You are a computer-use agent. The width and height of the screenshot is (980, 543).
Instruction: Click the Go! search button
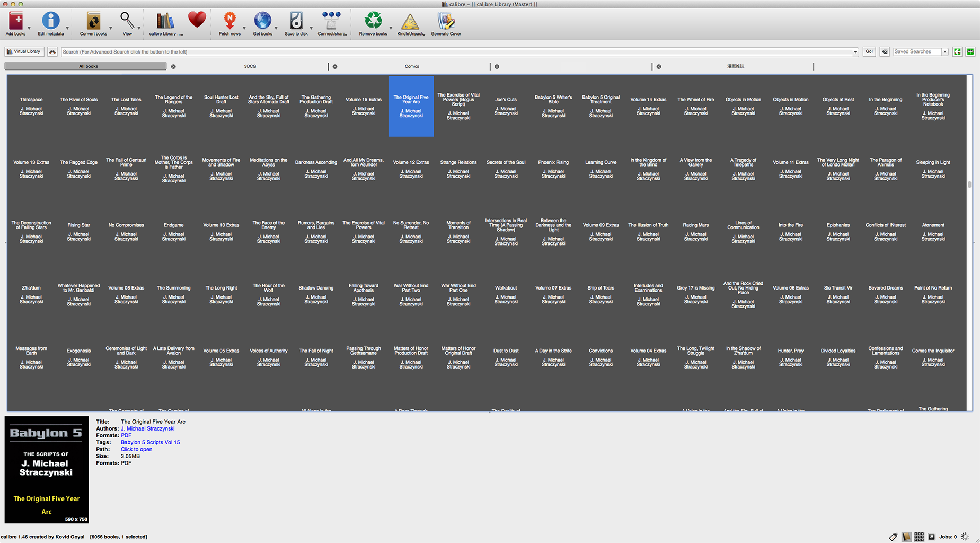869,51
